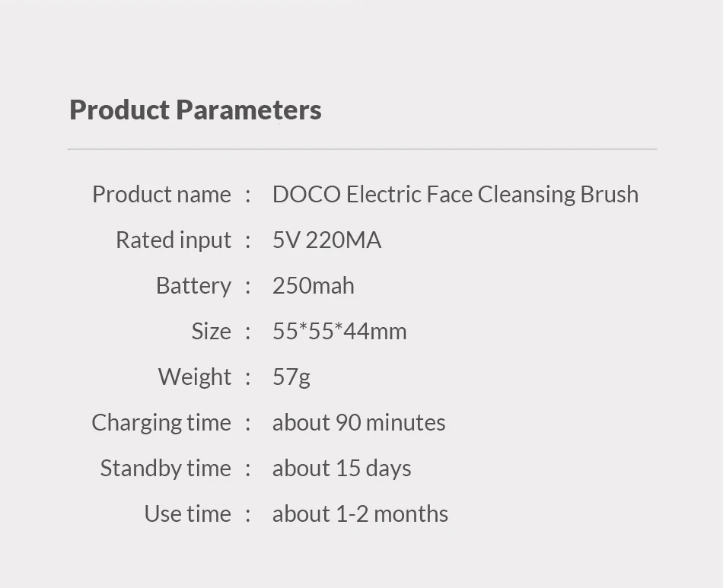
Task: Select the Charging time label
Action: click(161, 423)
